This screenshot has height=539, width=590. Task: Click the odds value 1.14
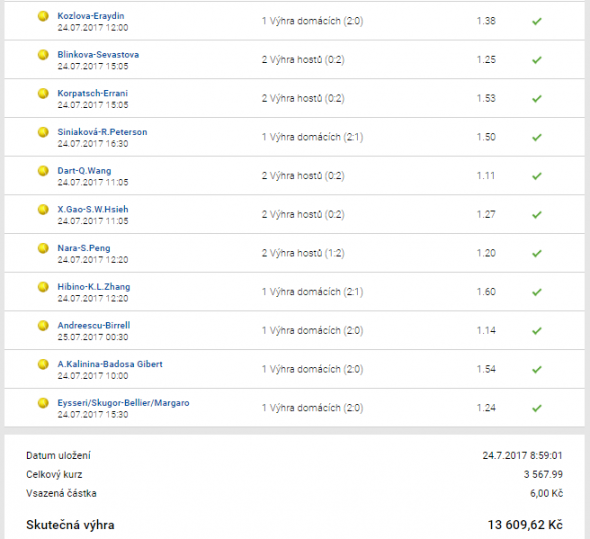[486, 330]
